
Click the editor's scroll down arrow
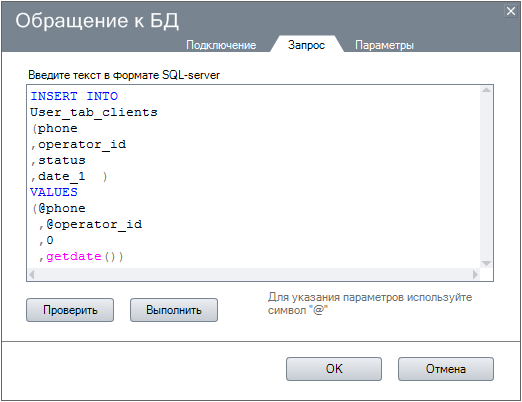click(486, 263)
